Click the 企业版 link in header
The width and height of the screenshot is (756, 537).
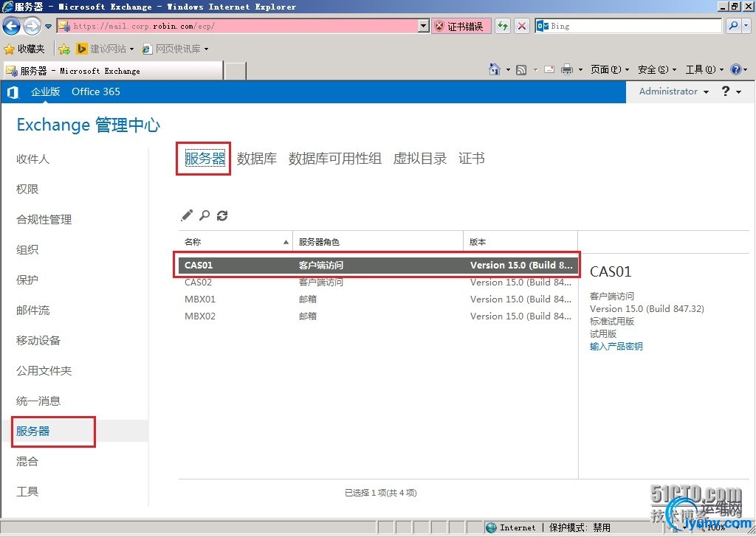click(45, 91)
